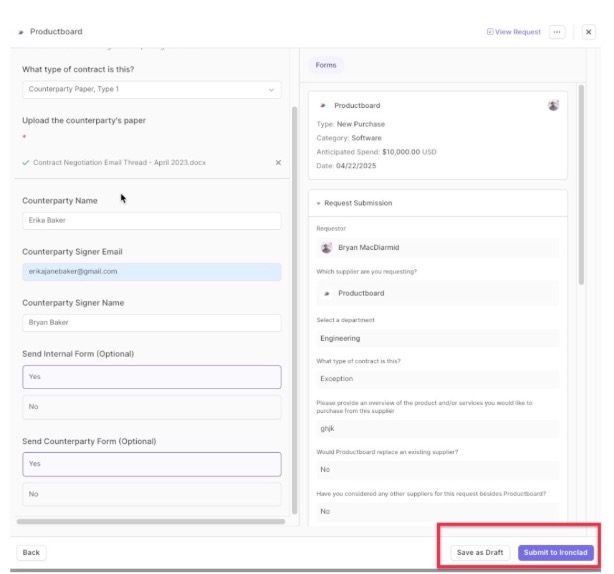This screenshot has height=574, width=614.
Task: Go Back to the previous step
Action: tap(31, 552)
